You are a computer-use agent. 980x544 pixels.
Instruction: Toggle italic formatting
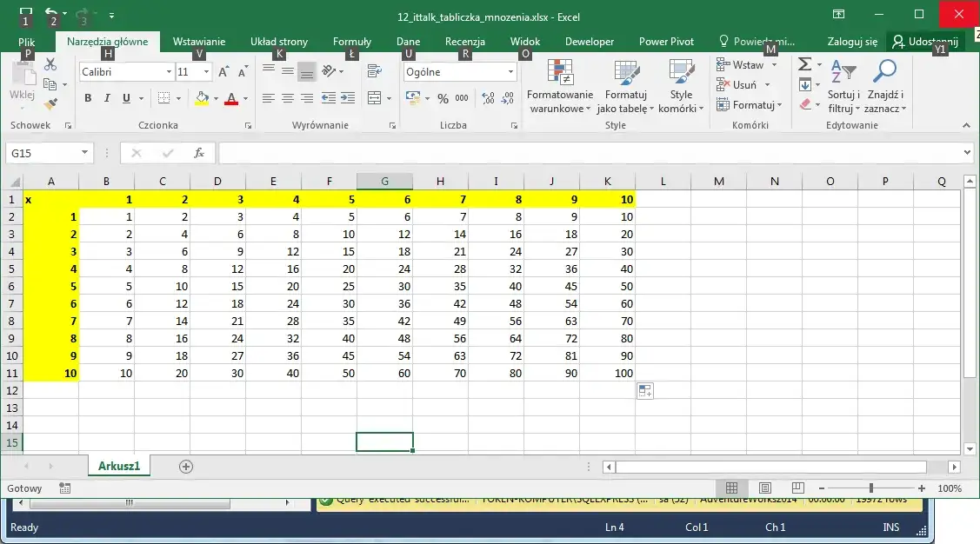107,98
